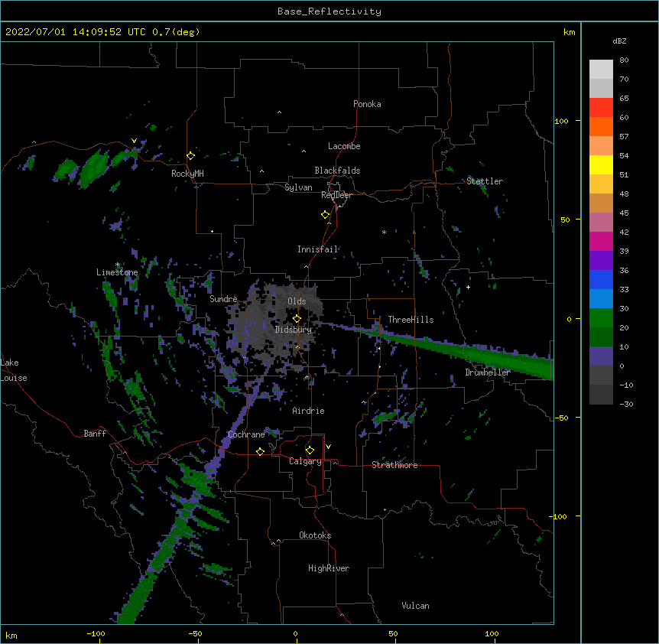
Task: Click the yellow V marker near Calgary
Action: 328,447
